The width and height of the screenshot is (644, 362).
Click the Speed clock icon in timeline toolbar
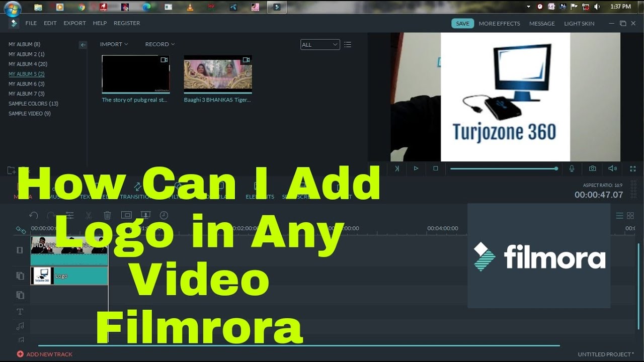(164, 215)
